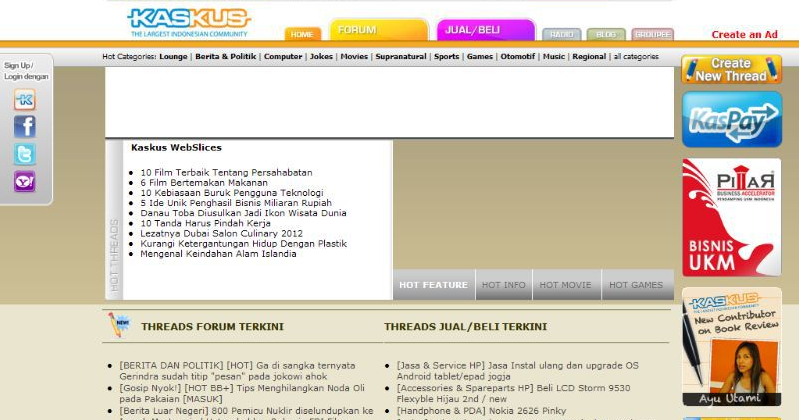The width and height of the screenshot is (799, 420).
Task: Open the 800 Pemicu Nuklir thread
Action: [x=246, y=411]
